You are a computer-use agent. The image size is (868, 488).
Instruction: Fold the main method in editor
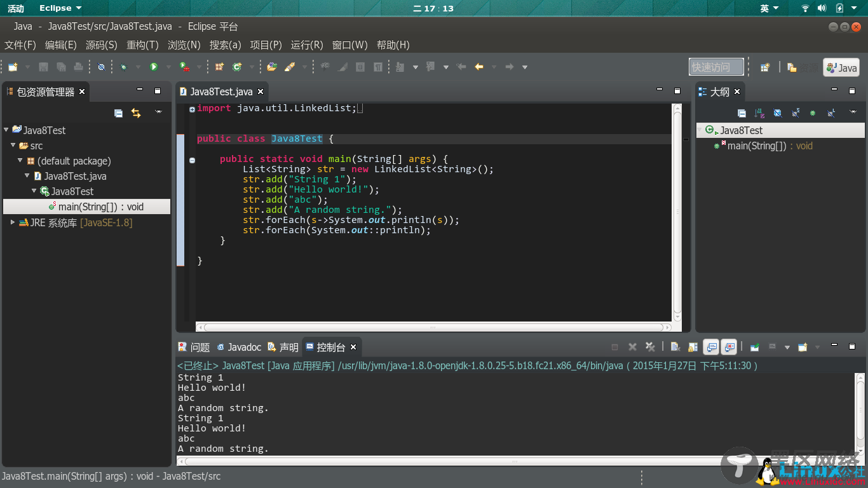(192, 160)
